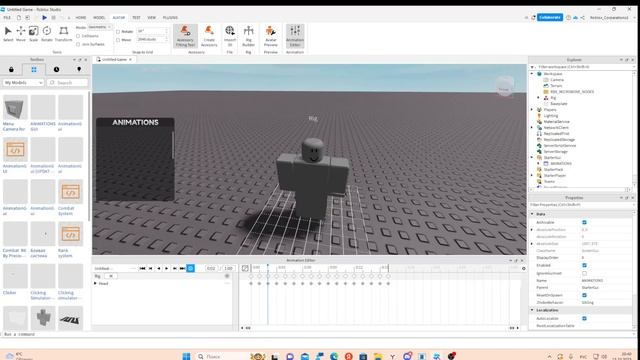Open the Toolbox Inventory grid tab
640x360 pixels.
coord(34,69)
